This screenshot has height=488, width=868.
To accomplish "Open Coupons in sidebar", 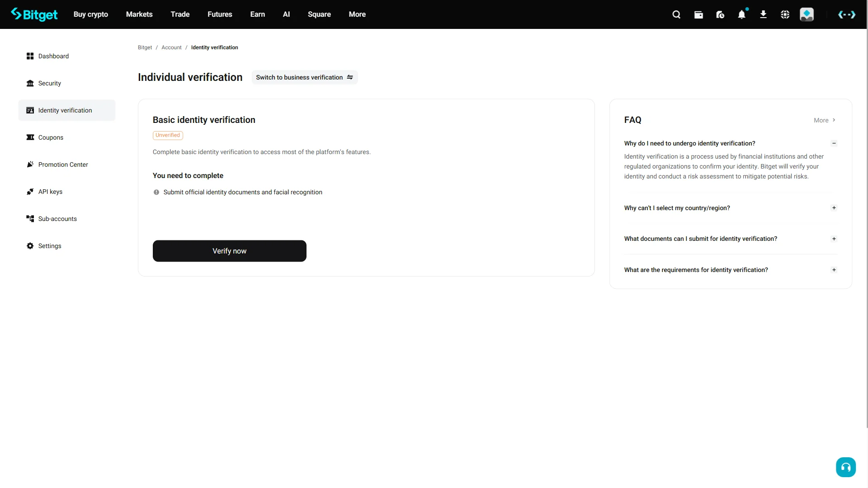I will point(67,137).
